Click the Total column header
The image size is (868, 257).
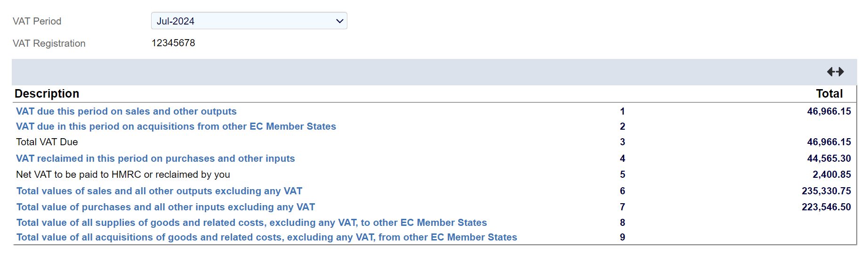point(829,93)
